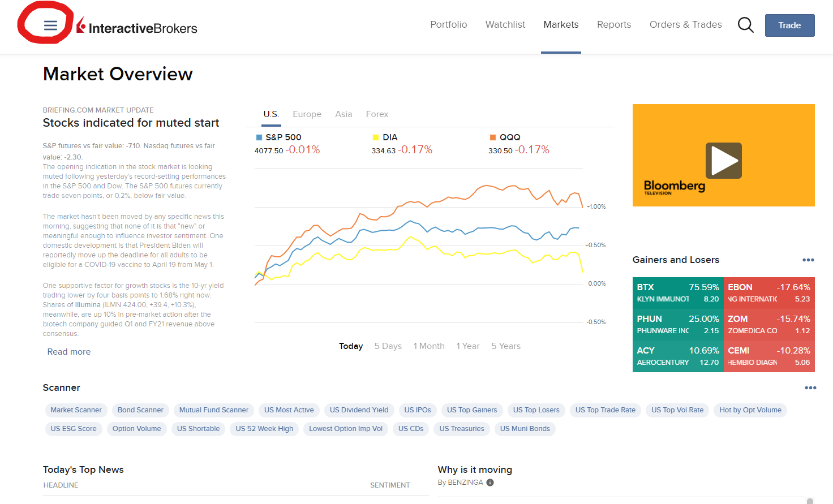Viewport: 833px width, 504px height.
Task: Click the info icon beside BENZINGA
Action: pyautogui.click(x=490, y=483)
